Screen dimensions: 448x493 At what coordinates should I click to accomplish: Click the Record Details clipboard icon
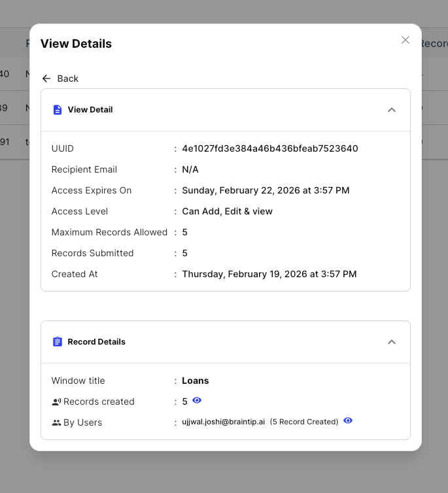pos(57,342)
